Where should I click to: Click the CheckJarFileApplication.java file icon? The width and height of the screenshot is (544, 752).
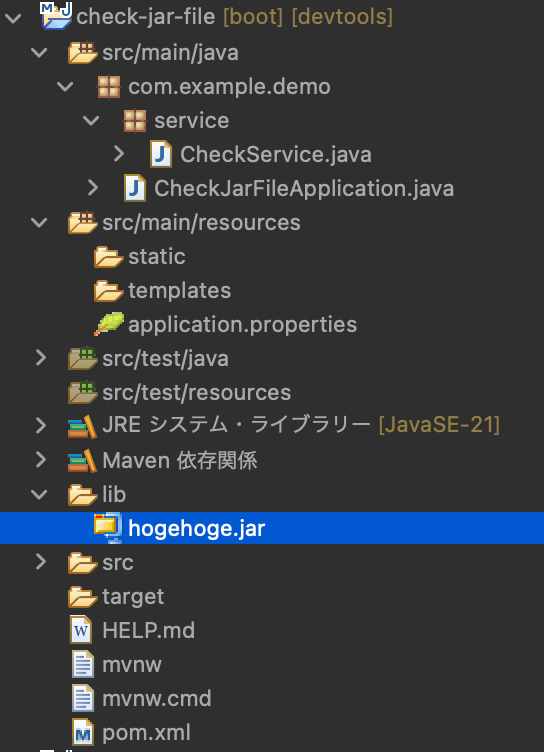[x=135, y=188]
